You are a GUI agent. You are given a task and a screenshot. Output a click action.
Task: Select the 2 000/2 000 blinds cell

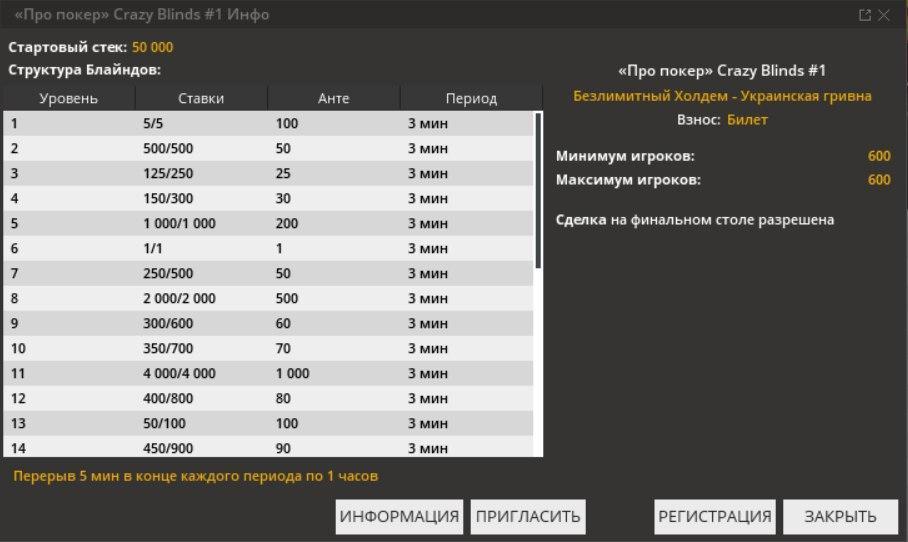(x=180, y=299)
